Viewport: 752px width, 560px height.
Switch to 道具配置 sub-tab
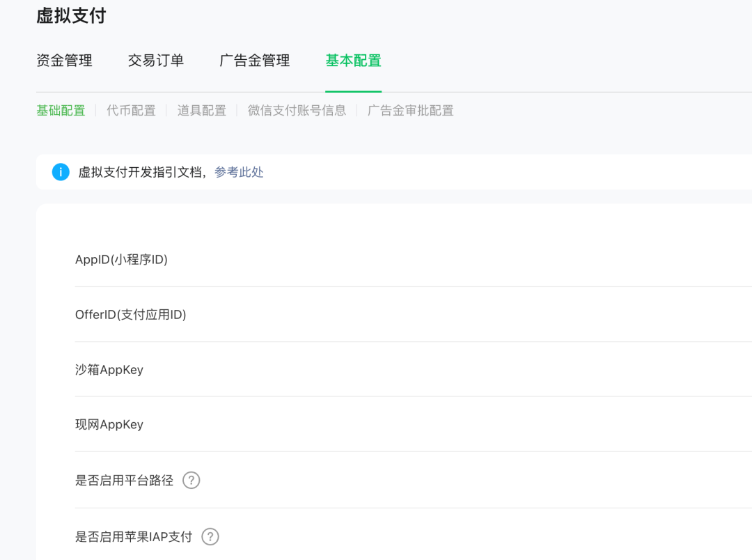(202, 110)
